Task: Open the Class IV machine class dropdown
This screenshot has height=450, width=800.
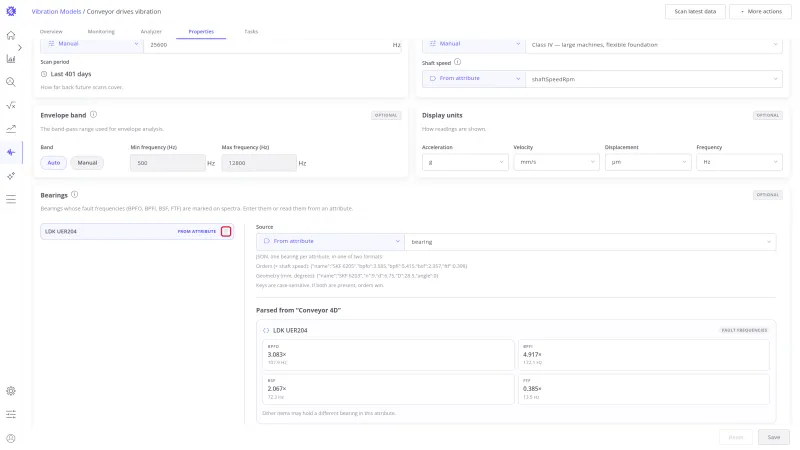Action: click(654, 45)
